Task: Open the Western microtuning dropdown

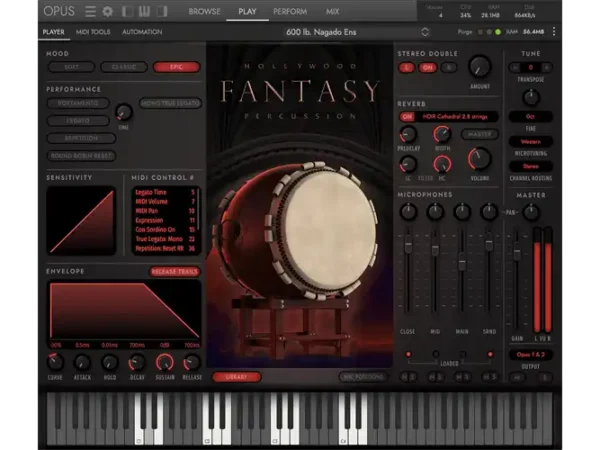Action: click(530, 142)
